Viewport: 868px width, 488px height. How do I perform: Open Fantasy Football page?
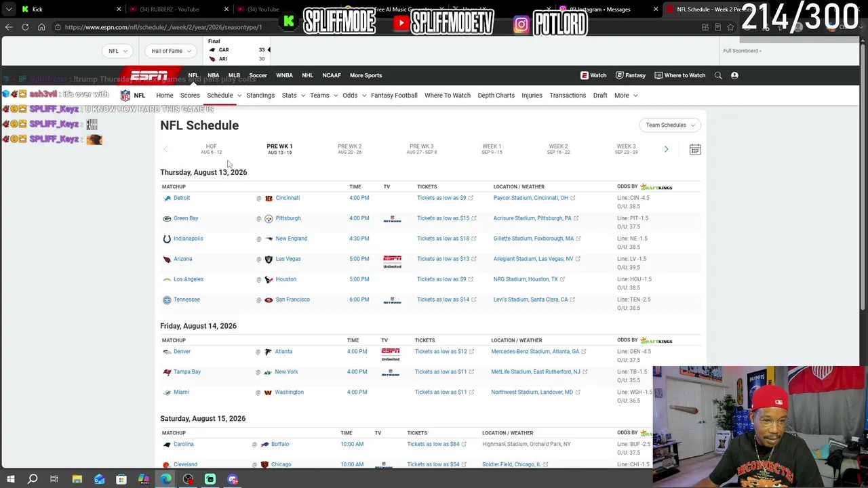click(x=394, y=96)
